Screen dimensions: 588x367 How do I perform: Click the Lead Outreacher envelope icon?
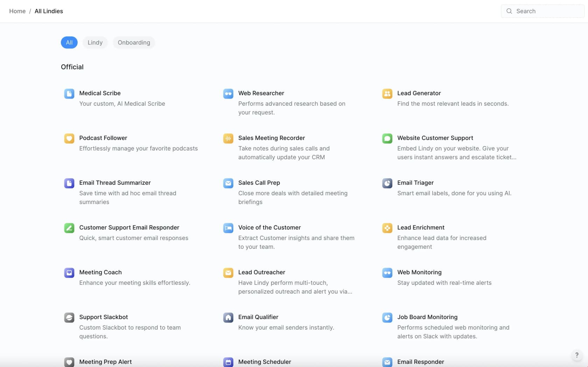[228, 273]
